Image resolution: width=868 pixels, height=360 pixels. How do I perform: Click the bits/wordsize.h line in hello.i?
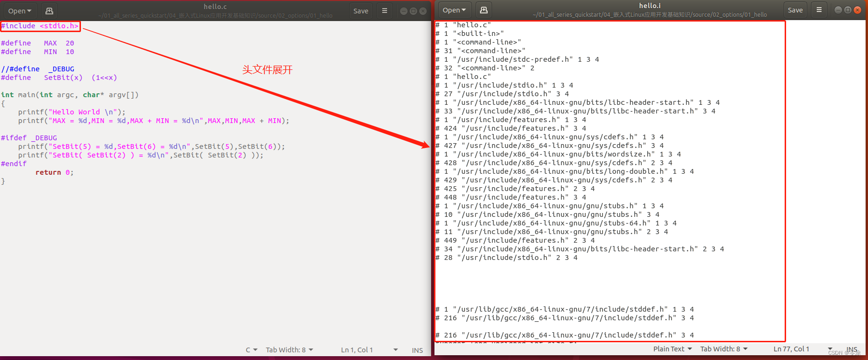(559, 154)
